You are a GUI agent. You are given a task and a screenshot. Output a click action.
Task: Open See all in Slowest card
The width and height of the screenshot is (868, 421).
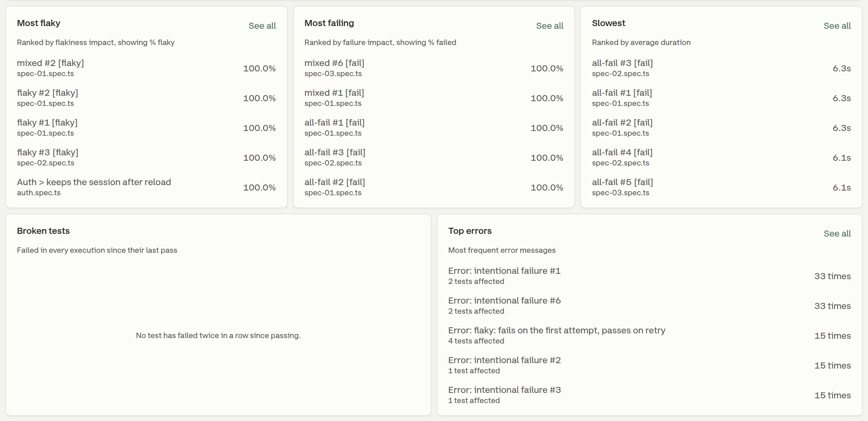[837, 26]
